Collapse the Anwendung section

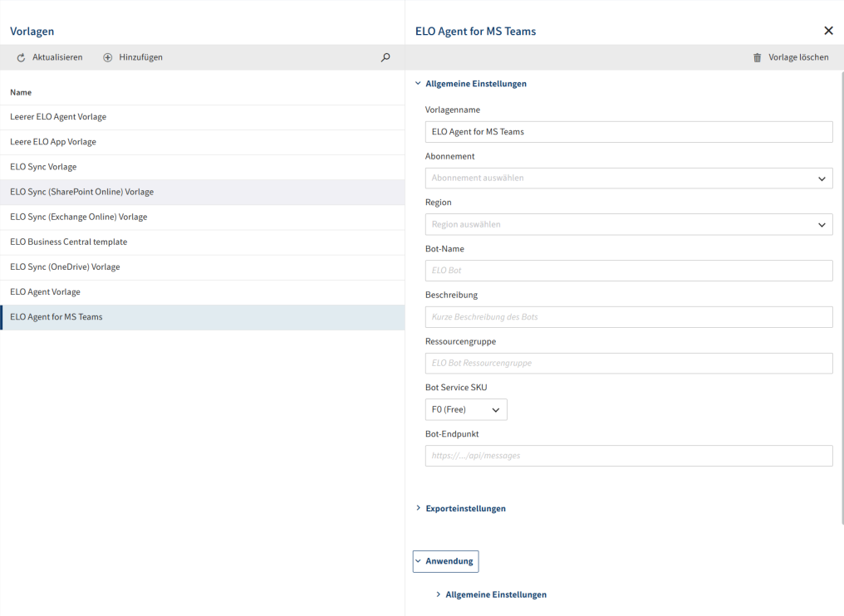point(446,561)
